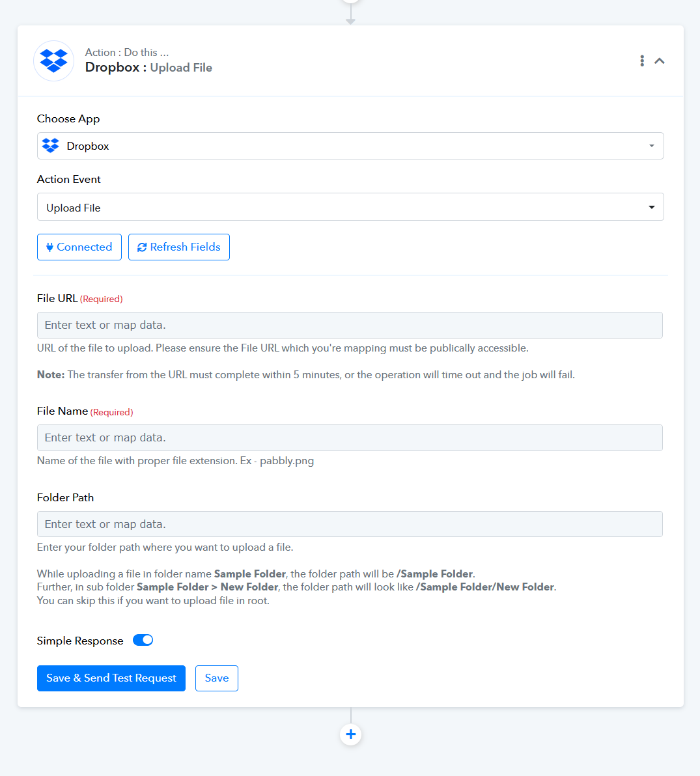
Task: Toggle the Simple Response switch off
Action: pos(143,641)
